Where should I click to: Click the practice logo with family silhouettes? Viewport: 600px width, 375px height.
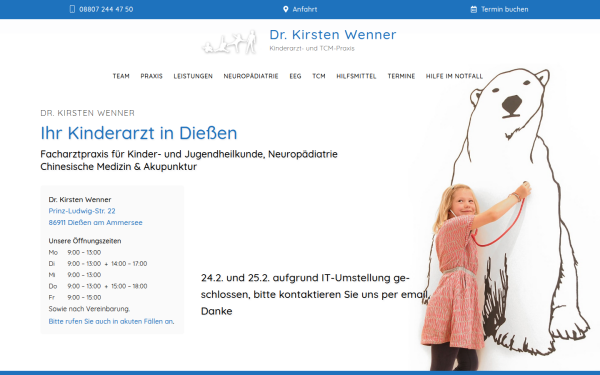click(230, 42)
